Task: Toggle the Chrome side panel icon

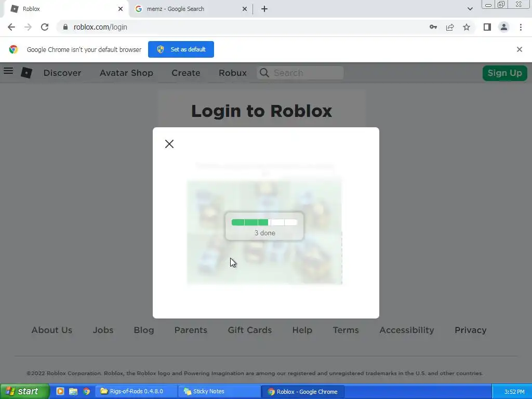Action: tap(487, 27)
